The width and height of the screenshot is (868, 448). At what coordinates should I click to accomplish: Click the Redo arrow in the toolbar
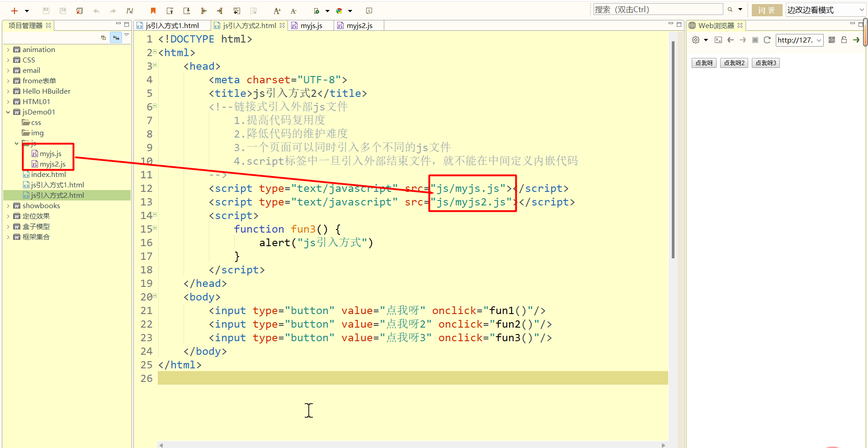(113, 11)
